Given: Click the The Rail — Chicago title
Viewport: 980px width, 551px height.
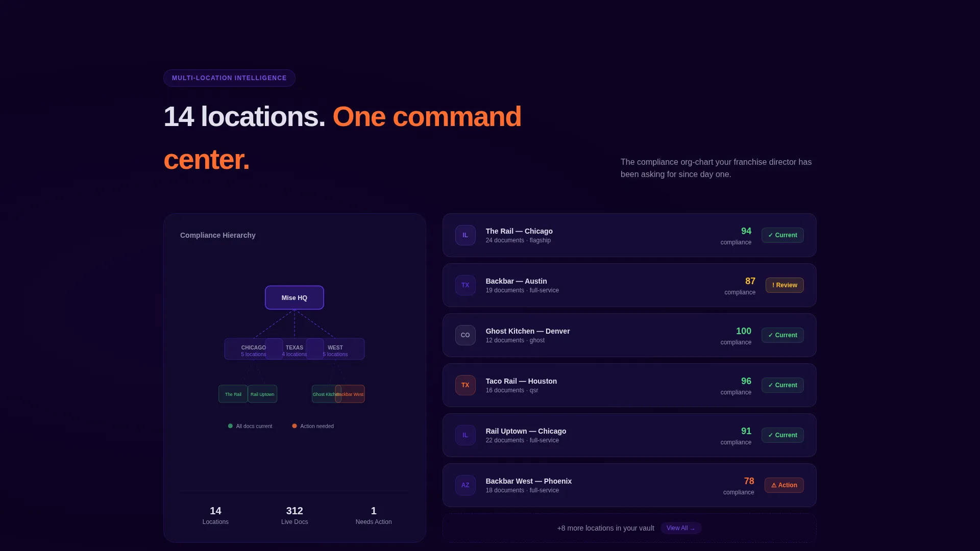Looking at the screenshot, I should click(519, 231).
